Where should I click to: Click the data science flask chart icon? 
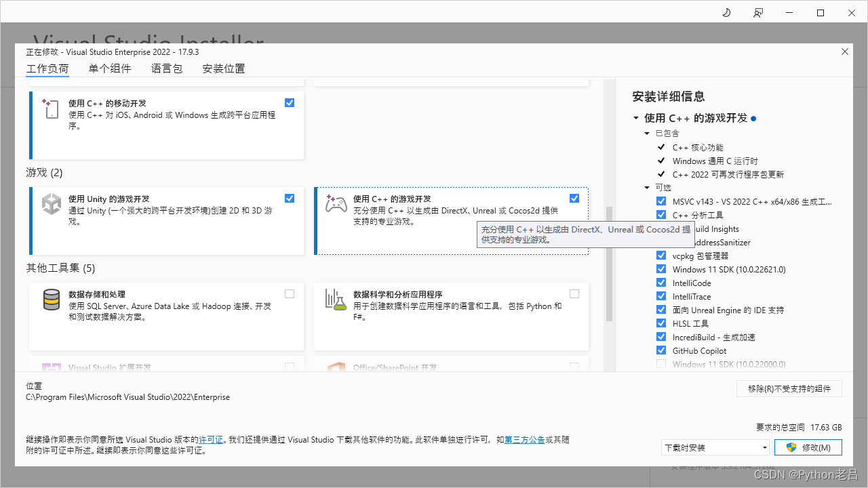(x=336, y=300)
